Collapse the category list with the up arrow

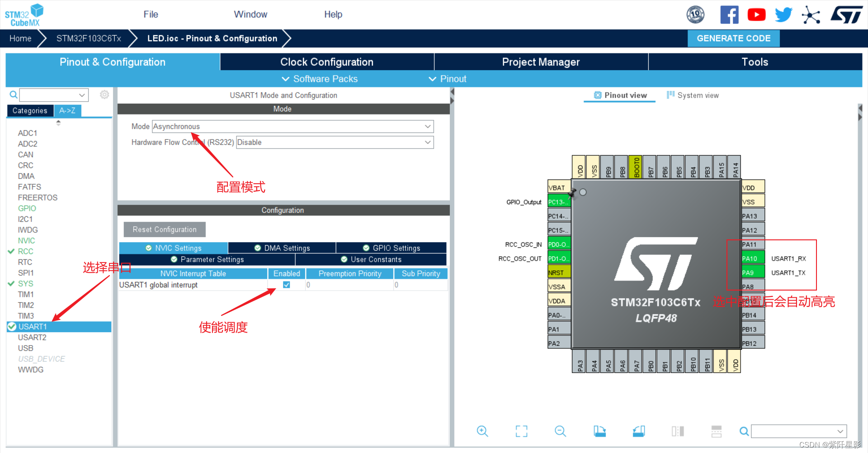[58, 122]
